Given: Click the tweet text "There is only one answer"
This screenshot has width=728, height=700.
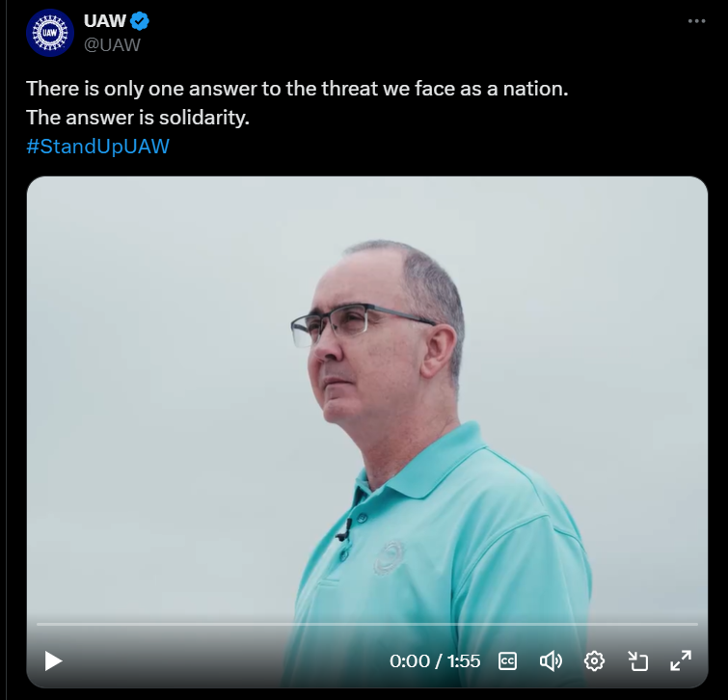Looking at the screenshot, I should pos(130,88).
